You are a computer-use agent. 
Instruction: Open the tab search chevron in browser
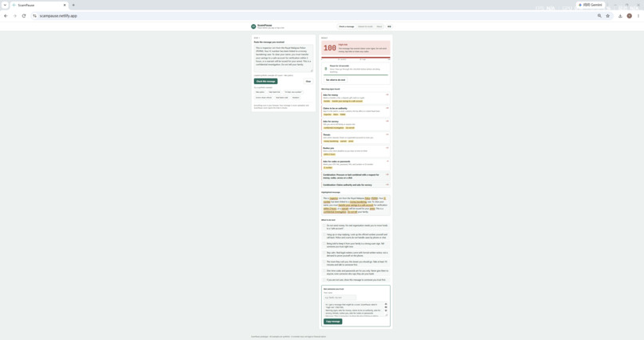(5, 5)
